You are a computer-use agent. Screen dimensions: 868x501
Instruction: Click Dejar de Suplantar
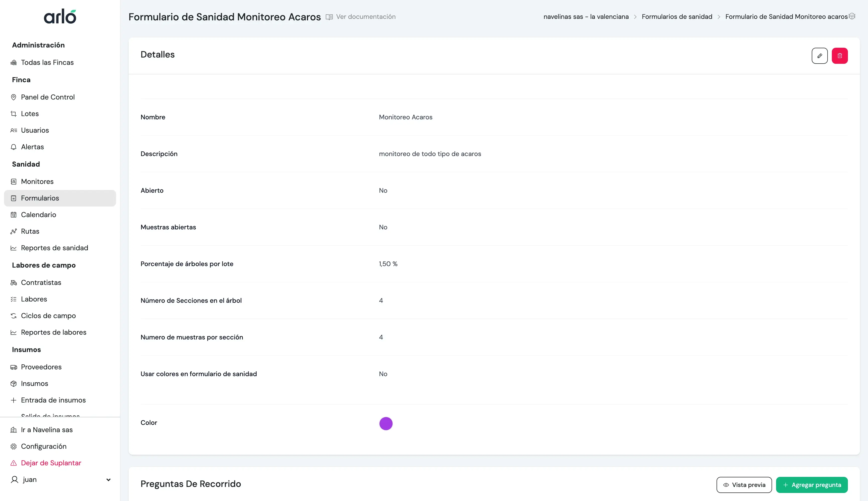(x=50, y=463)
